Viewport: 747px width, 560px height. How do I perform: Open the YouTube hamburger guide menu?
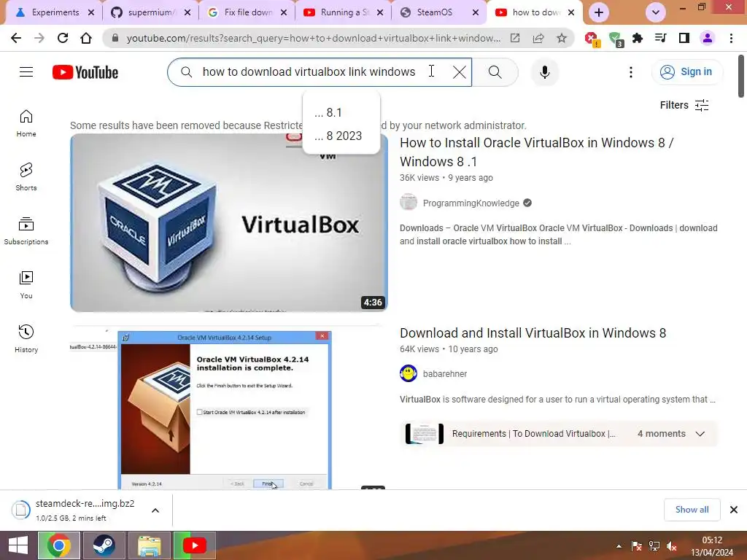point(26,72)
